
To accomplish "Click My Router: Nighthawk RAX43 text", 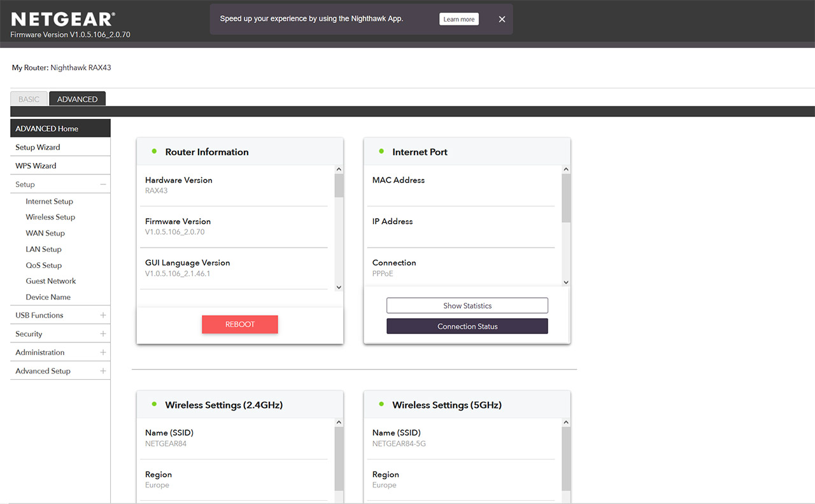I will click(62, 67).
